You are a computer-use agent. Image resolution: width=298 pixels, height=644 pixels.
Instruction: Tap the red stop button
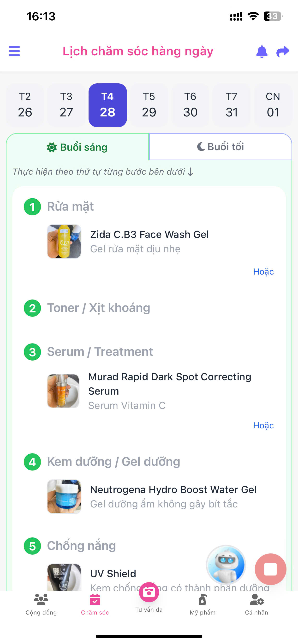[270, 569]
